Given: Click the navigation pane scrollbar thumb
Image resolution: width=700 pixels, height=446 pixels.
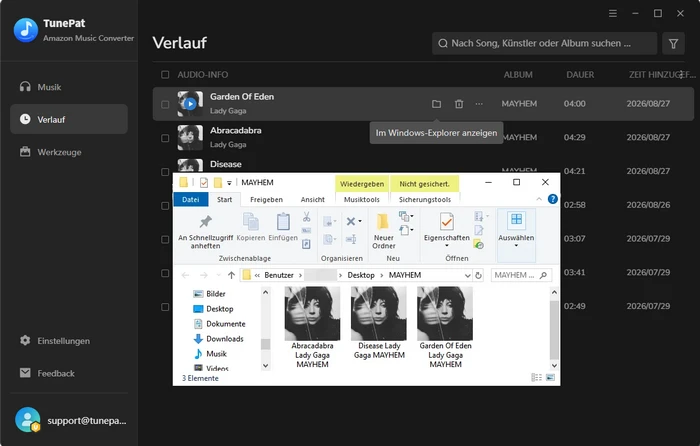Looking at the screenshot, I should pos(265,344).
